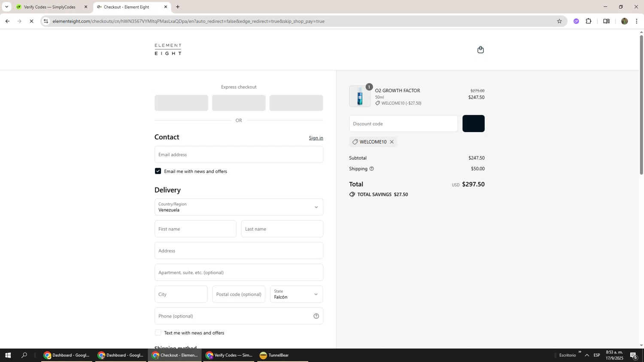Focus the City field
The height and width of the screenshot is (362, 644).
(x=181, y=294)
